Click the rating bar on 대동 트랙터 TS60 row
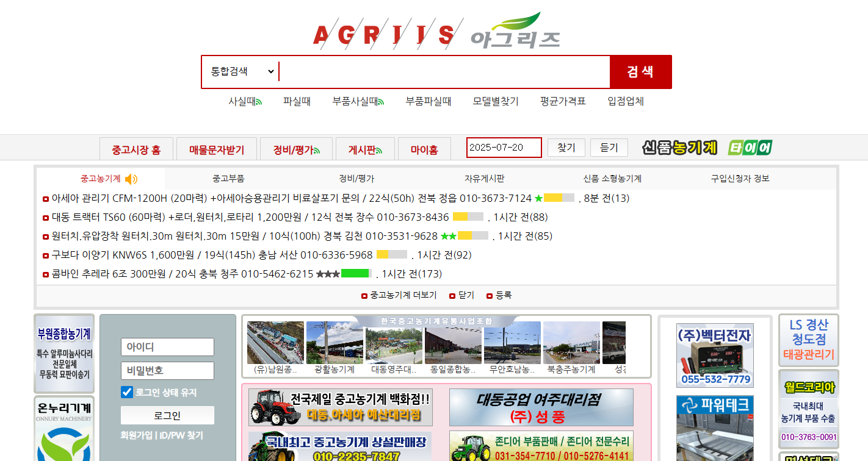Image resolution: width=868 pixels, height=461 pixels. pyautogui.click(x=468, y=217)
